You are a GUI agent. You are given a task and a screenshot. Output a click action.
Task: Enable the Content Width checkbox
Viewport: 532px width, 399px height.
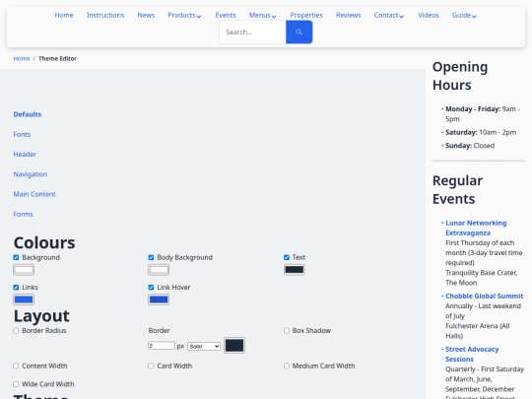pyautogui.click(x=16, y=366)
